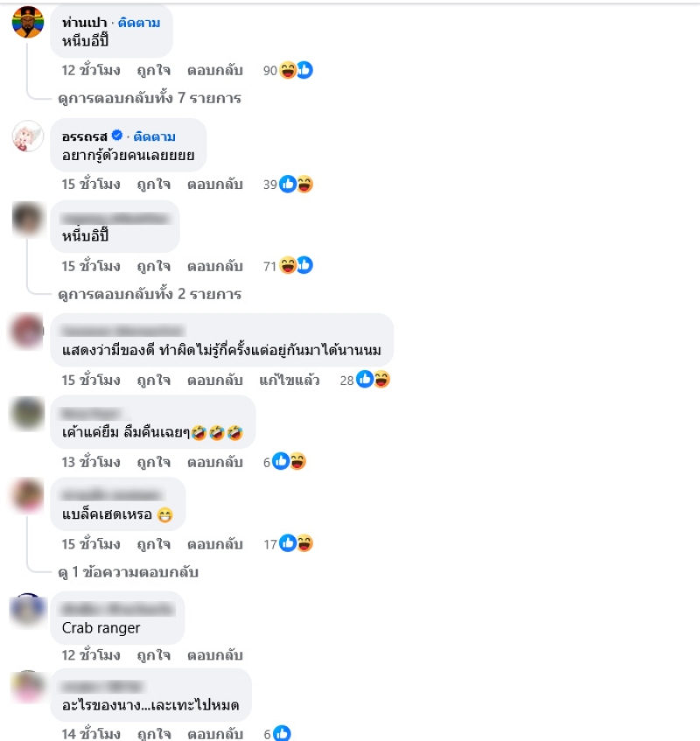Click verified badge next to อรรถรส
This screenshot has width=700, height=741.
(x=116, y=136)
